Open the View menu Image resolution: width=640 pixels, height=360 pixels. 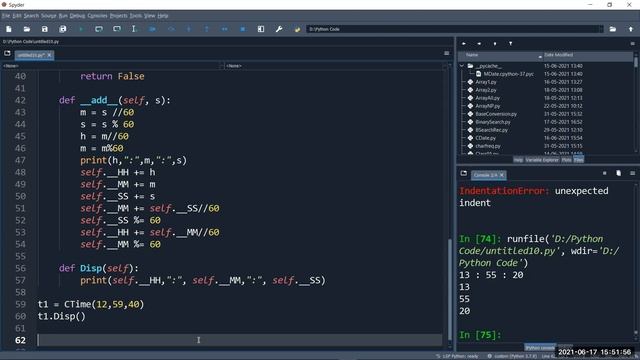tap(150, 16)
